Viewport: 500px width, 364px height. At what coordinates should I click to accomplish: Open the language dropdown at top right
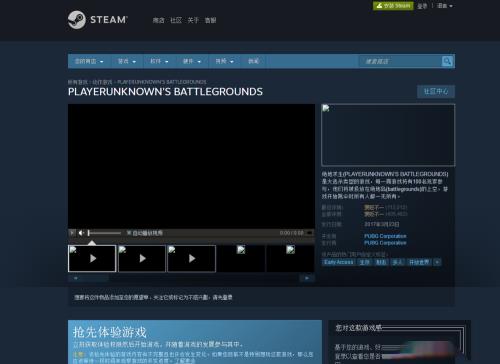445,6
